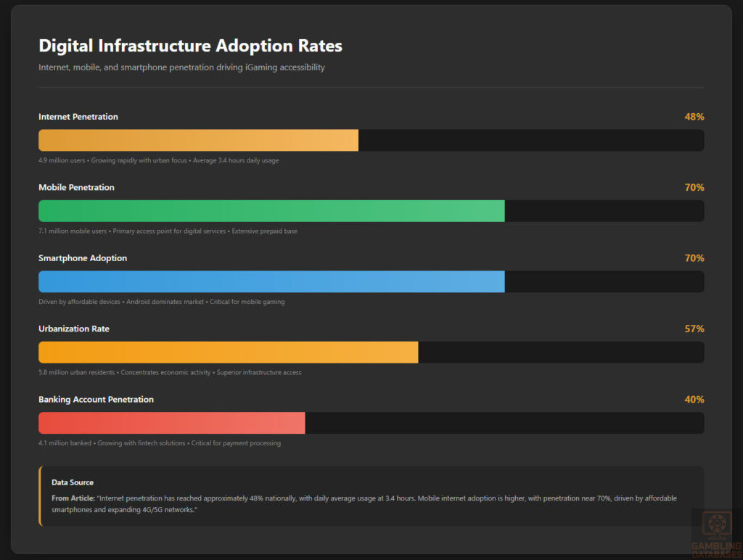
Task: Expand the Urbanization Rate section
Action: [73, 329]
